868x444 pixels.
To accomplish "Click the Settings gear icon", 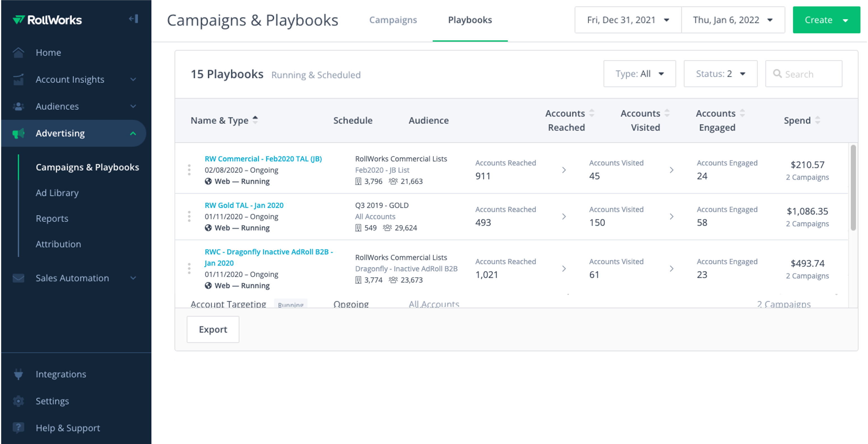I will (x=18, y=401).
